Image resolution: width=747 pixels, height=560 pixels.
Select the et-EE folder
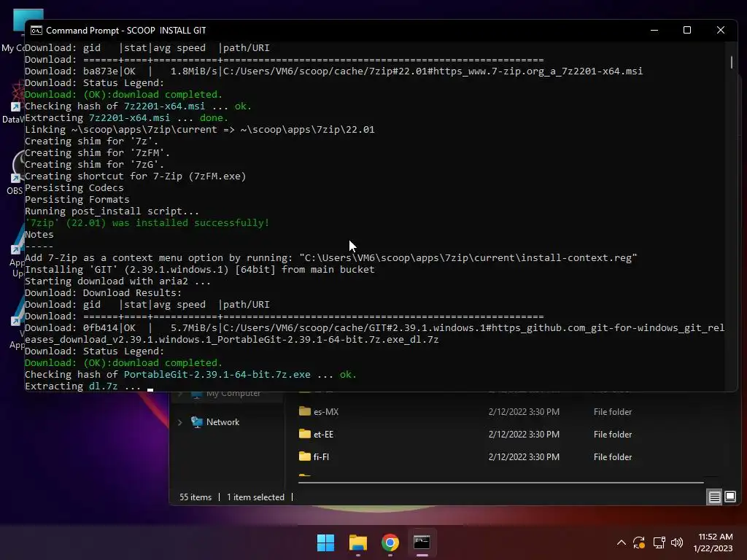point(323,435)
